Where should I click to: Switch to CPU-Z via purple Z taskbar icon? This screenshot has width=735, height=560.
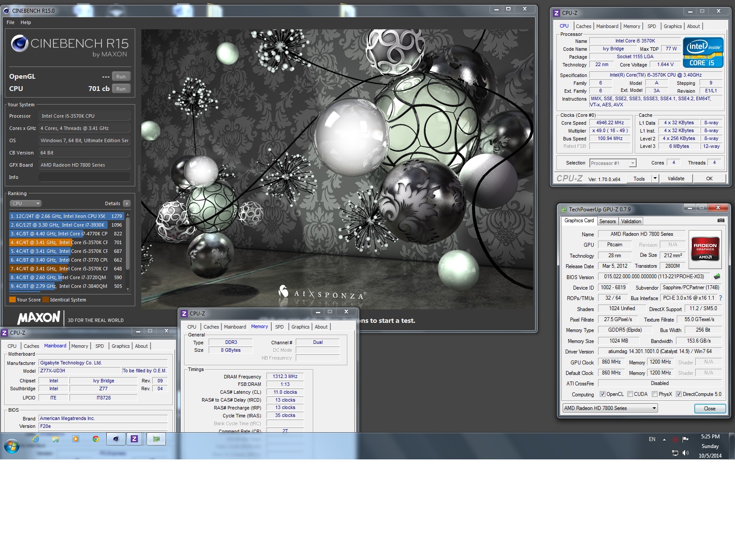(x=134, y=439)
